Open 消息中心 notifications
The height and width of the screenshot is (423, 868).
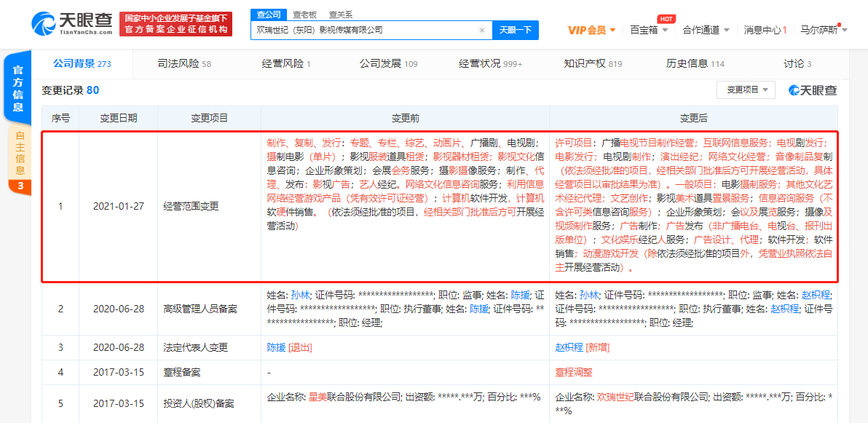[765, 30]
